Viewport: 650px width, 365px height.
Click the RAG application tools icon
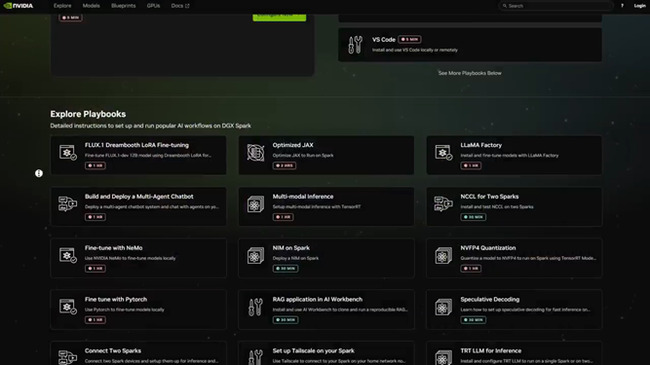255,307
